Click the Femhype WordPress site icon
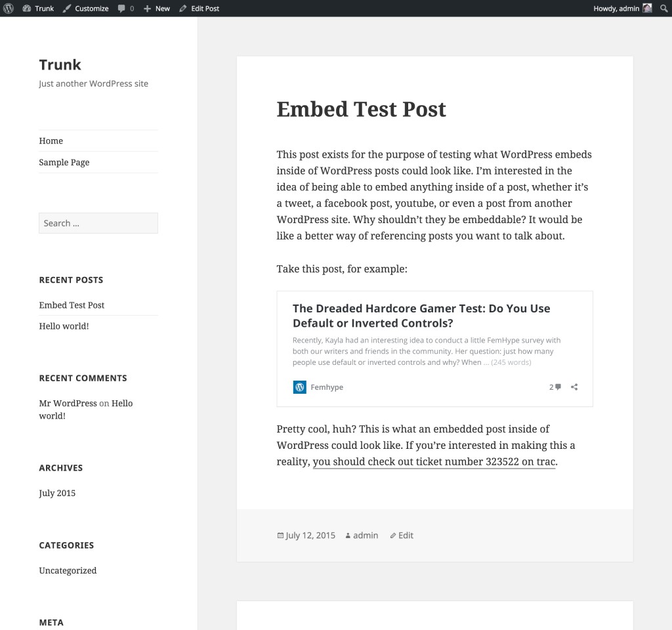The image size is (672, 630). point(299,387)
